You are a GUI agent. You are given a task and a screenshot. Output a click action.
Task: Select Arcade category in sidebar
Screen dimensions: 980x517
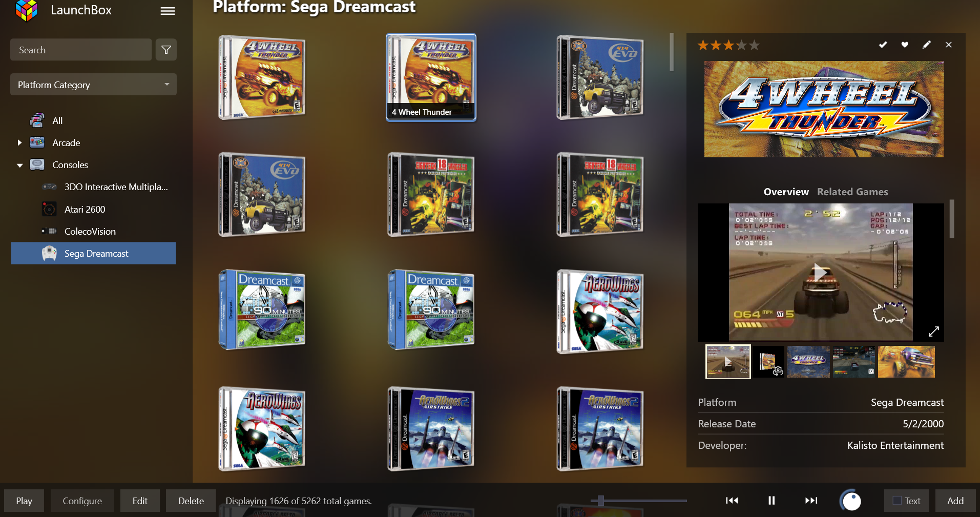click(x=66, y=143)
